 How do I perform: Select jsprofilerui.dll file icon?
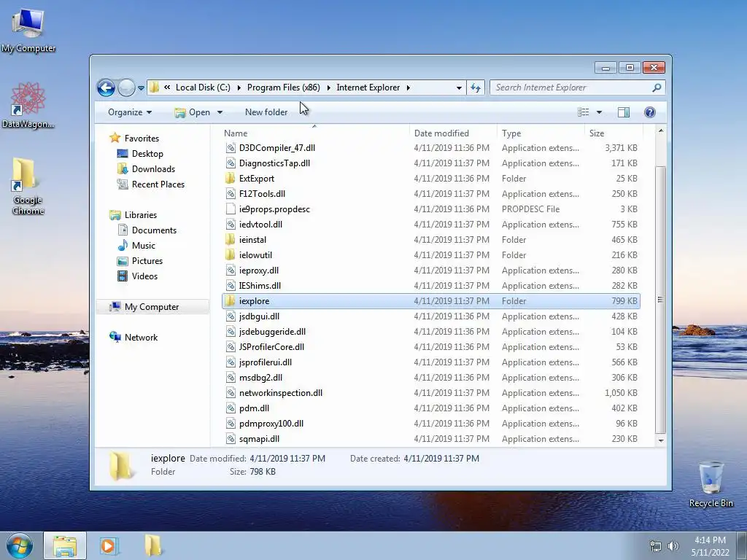pyautogui.click(x=231, y=362)
